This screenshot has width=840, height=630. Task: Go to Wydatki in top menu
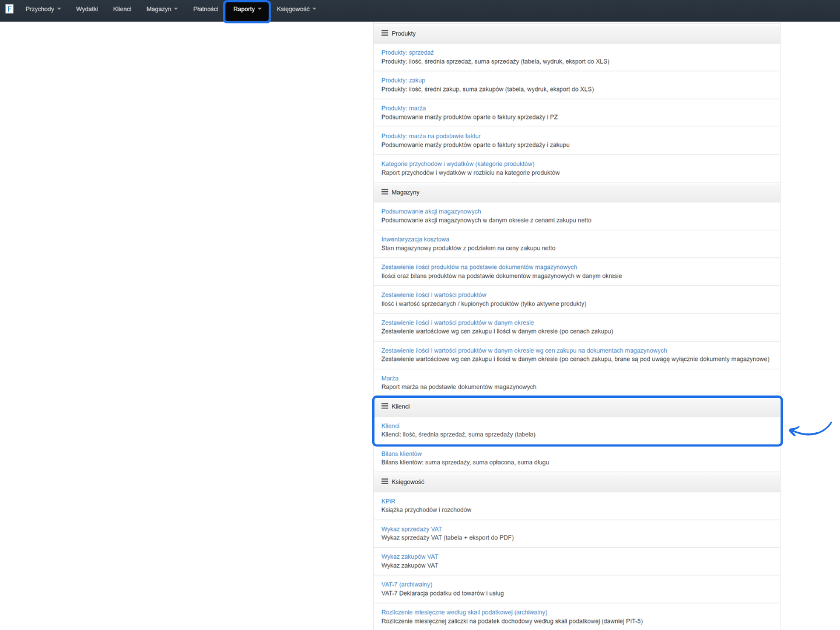tap(87, 9)
